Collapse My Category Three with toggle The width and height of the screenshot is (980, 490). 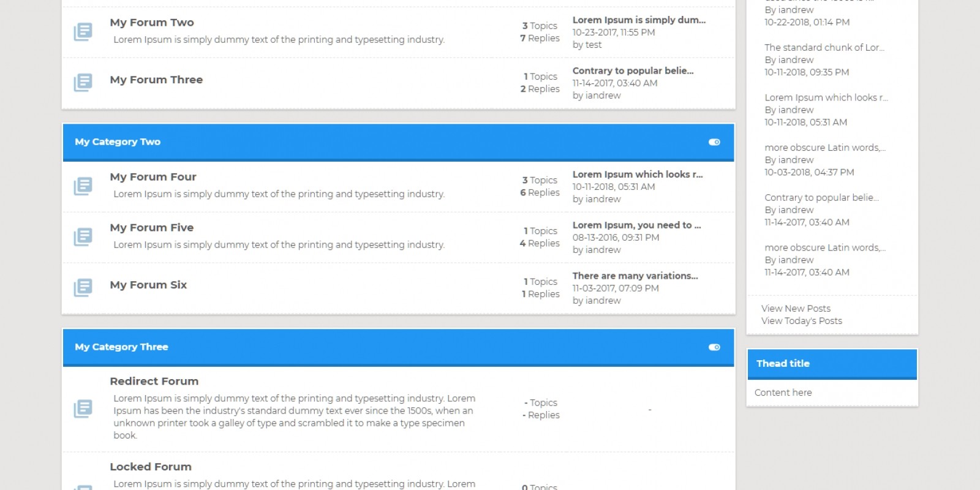[x=714, y=347]
